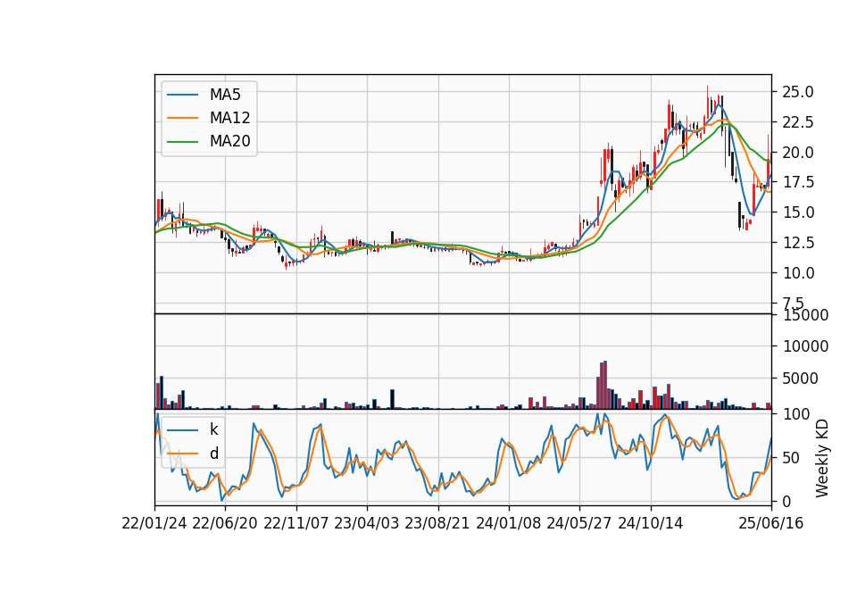
Task: Click the 24/05/27 date label
Action: (x=579, y=523)
